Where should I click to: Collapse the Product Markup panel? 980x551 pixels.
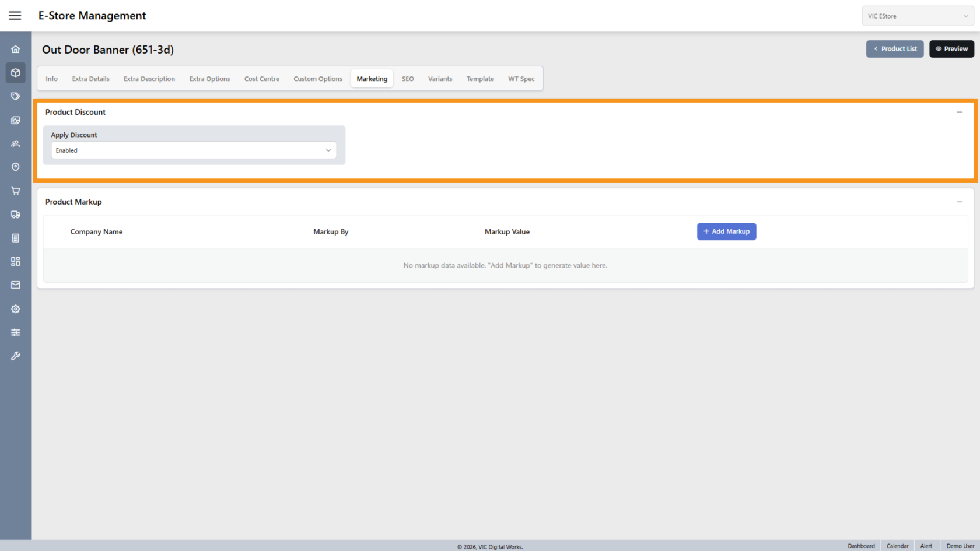[960, 202]
